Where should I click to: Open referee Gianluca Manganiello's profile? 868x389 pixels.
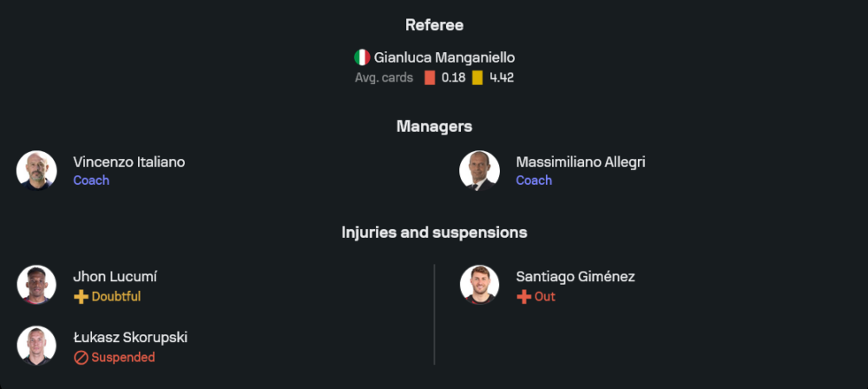click(x=444, y=57)
